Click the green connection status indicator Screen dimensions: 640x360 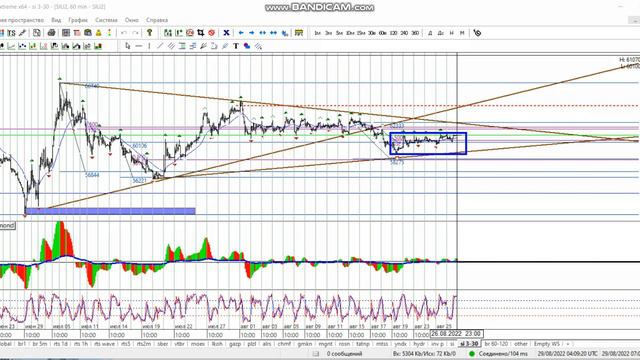point(472,354)
